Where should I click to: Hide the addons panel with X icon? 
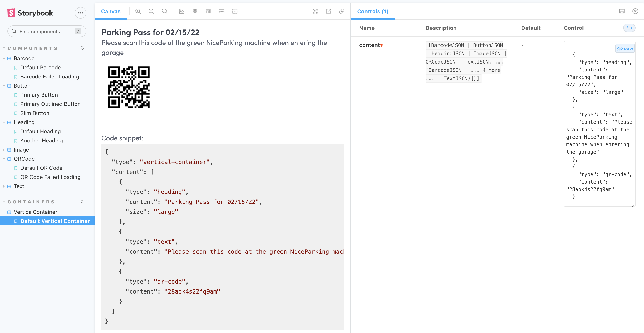point(635,11)
